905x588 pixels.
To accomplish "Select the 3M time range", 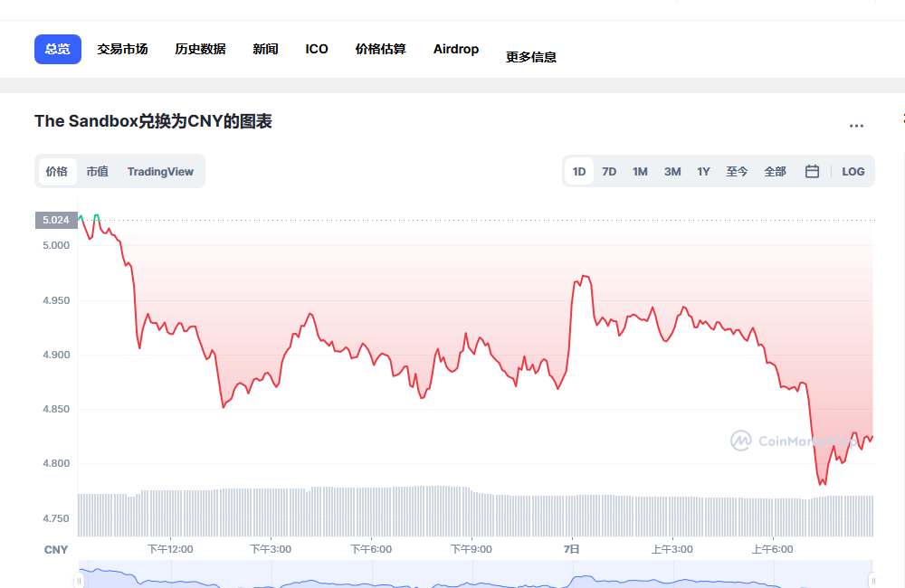I will tap(672, 171).
